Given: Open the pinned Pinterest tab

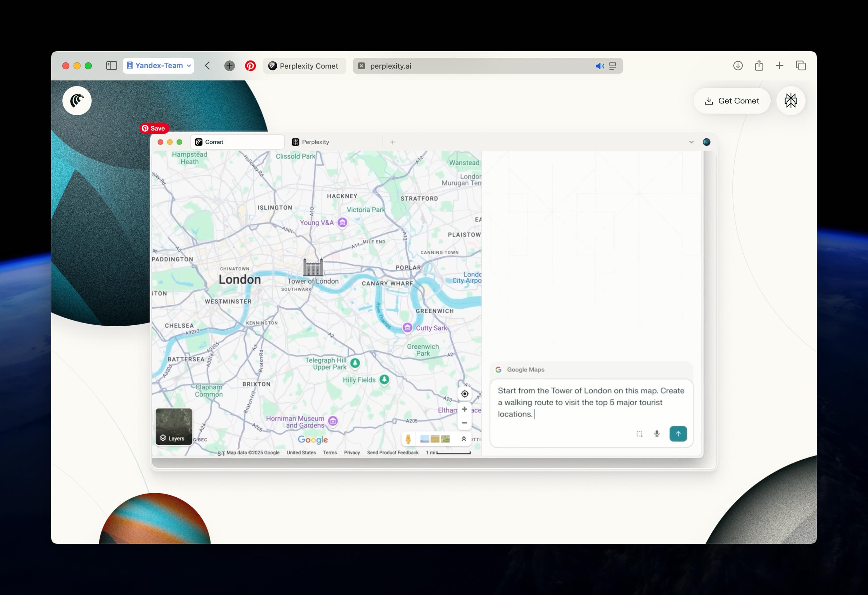Looking at the screenshot, I should [x=250, y=66].
